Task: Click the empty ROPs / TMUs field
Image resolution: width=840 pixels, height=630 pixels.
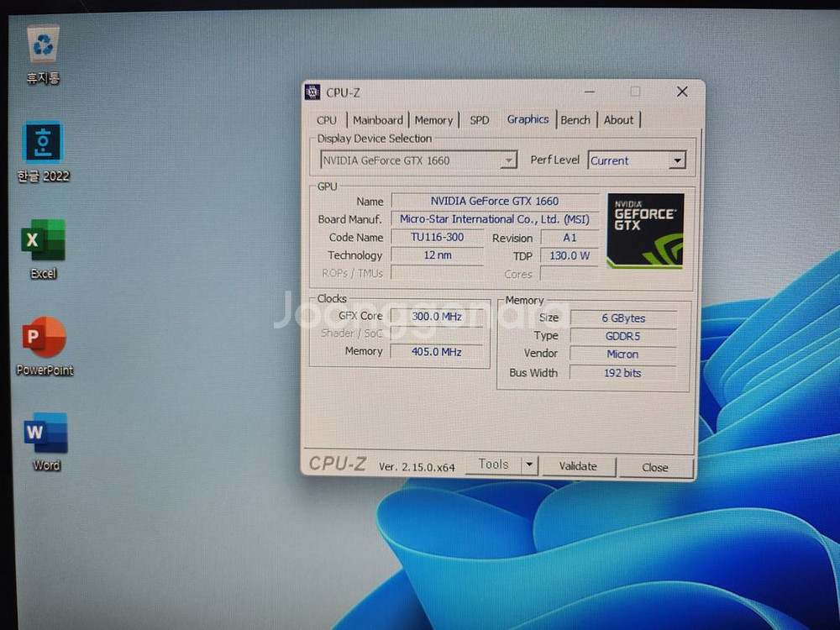Action: tap(437, 273)
